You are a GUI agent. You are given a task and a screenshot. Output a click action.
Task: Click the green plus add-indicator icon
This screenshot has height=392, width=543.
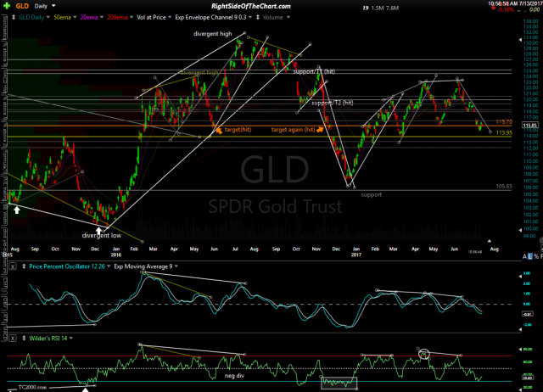pos(7,6)
